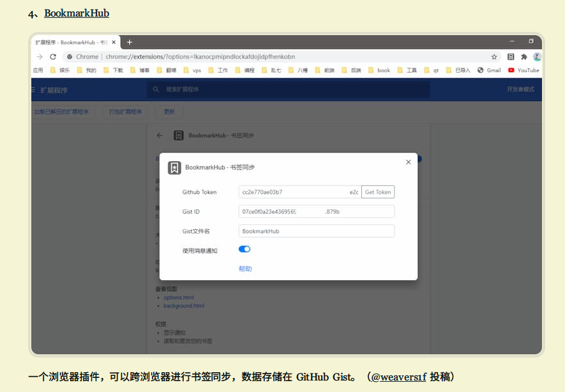Open the 帮助 help link
The width and height of the screenshot is (565, 392).
tap(245, 269)
